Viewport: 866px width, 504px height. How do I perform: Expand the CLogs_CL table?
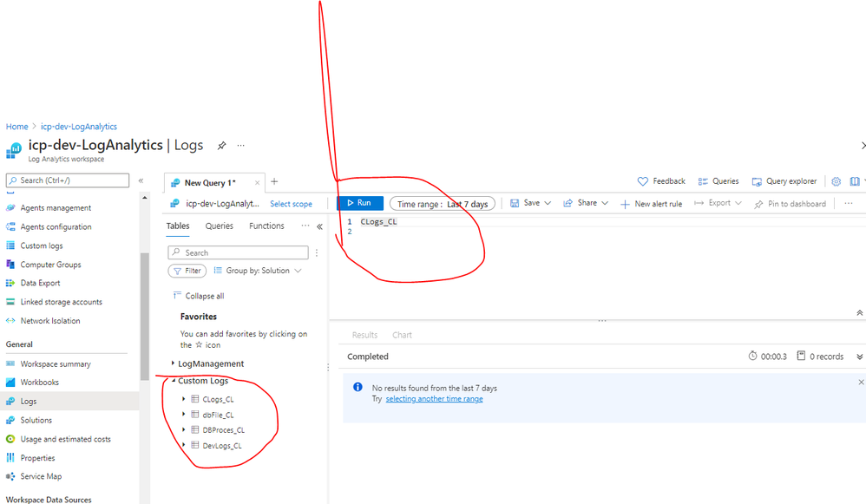click(x=183, y=398)
